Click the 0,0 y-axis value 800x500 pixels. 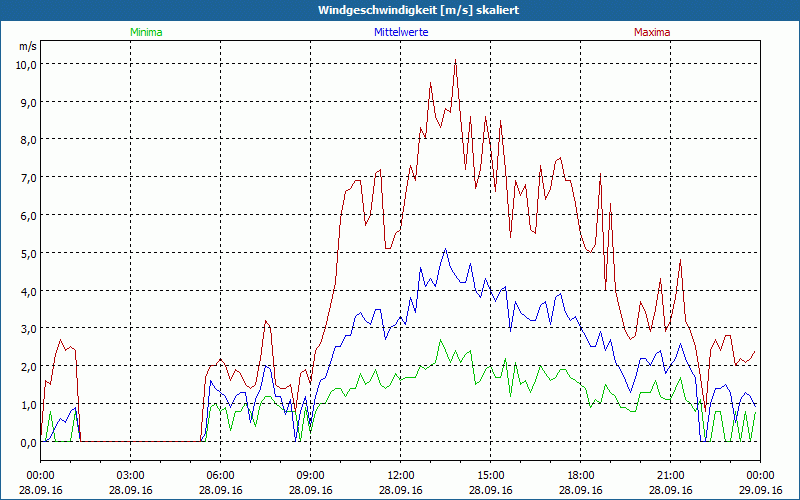click(x=29, y=442)
